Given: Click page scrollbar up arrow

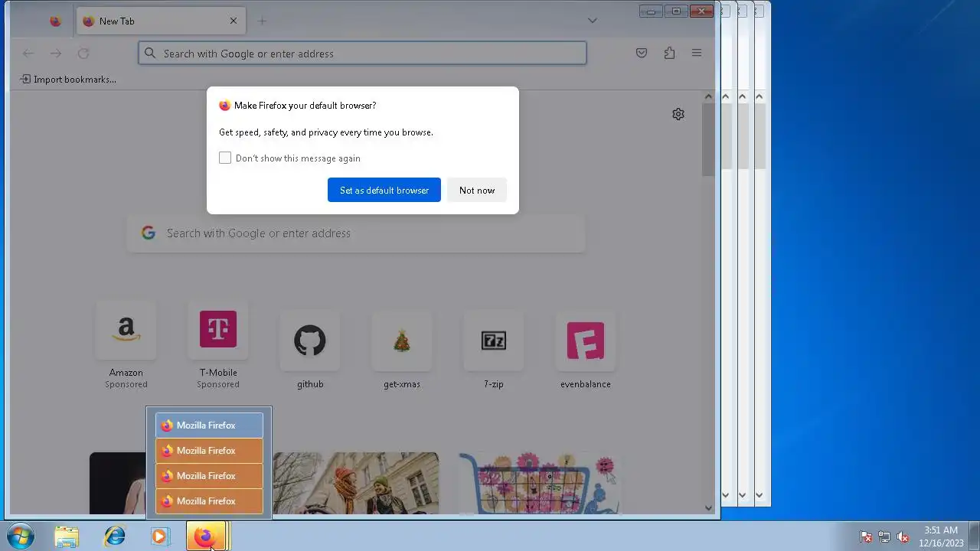Looking at the screenshot, I should pyautogui.click(x=708, y=96).
